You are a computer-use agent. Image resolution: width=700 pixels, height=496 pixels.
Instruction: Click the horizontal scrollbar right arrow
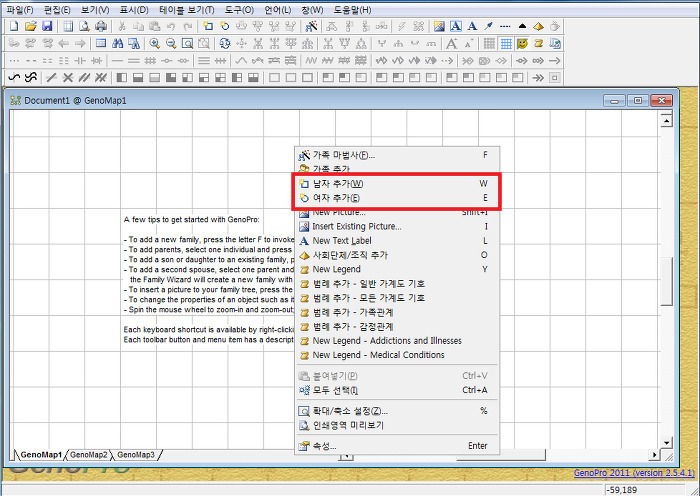pyautogui.click(x=655, y=455)
